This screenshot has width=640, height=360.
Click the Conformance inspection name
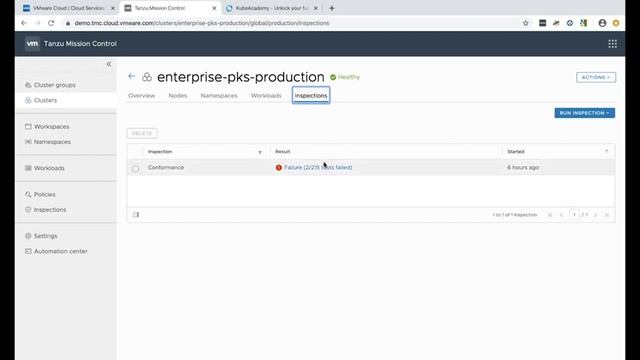point(166,167)
